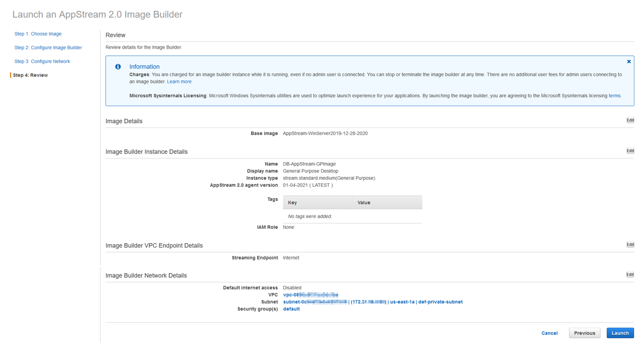
Task: Dismiss the Information banner
Action: (x=629, y=61)
